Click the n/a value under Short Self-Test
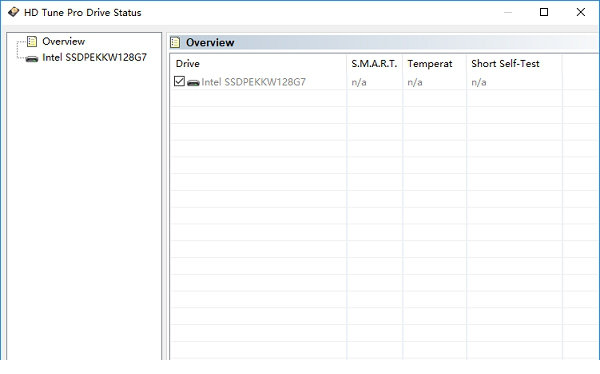The width and height of the screenshot is (600, 374). (x=479, y=82)
